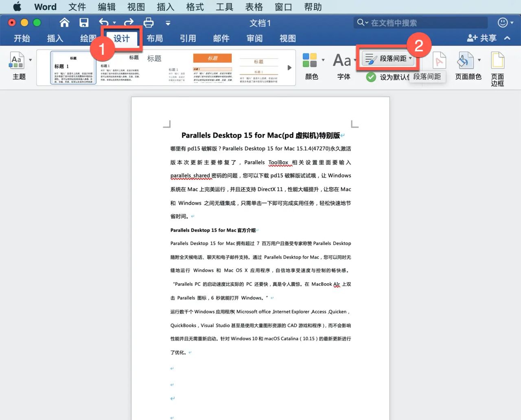Open the undo history dropdown arrow

pos(114,23)
